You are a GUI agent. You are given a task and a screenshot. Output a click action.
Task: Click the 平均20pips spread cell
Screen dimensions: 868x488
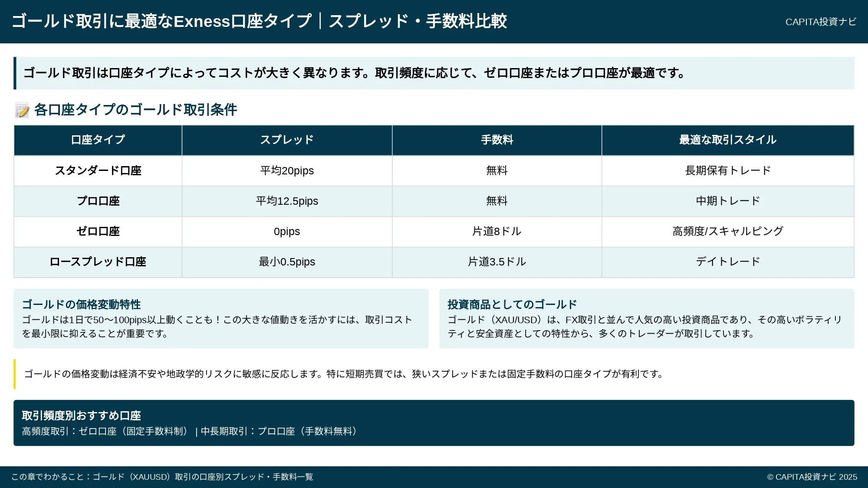click(x=287, y=171)
